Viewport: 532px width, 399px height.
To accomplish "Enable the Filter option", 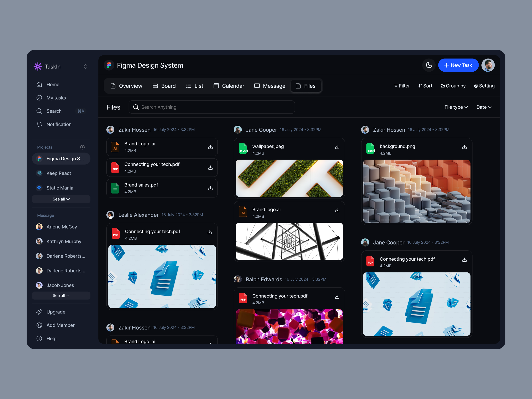I will [401, 86].
